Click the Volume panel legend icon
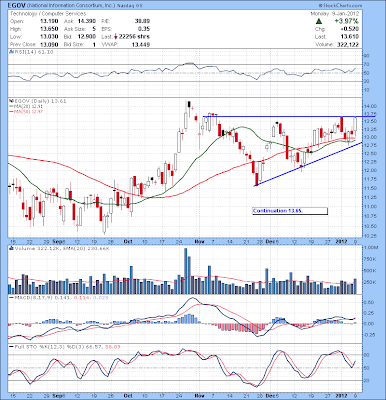This screenshot has width=386, height=400. pos(10,248)
